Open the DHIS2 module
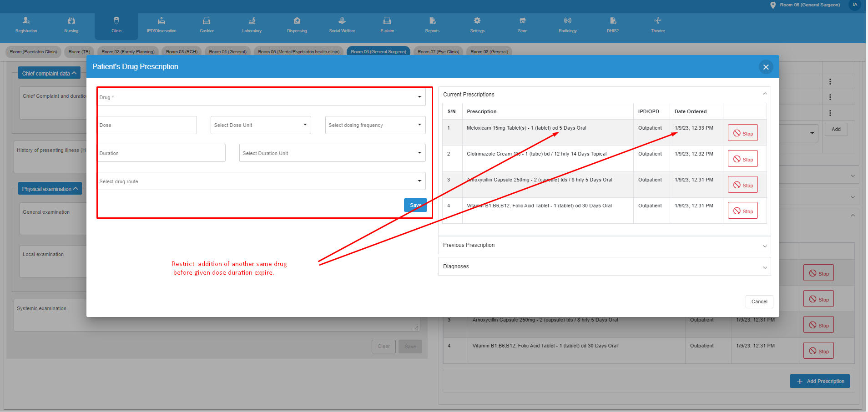868x412 pixels. [612, 25]
